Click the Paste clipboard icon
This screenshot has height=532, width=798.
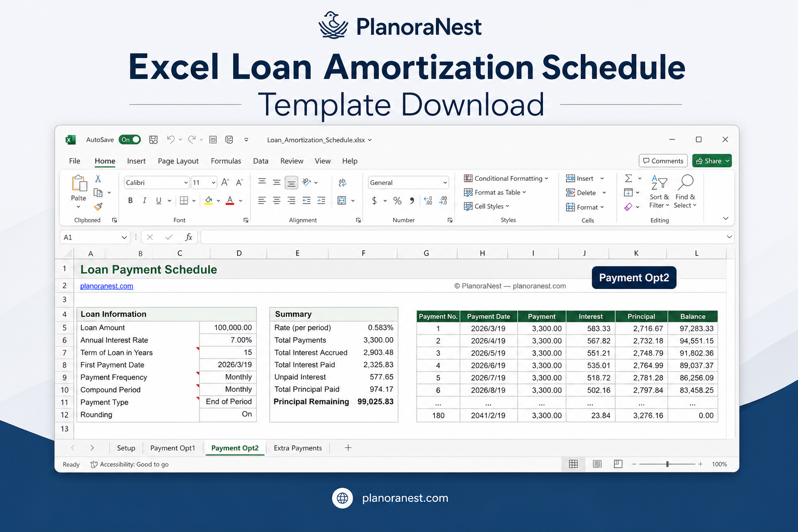pos(79,184)
